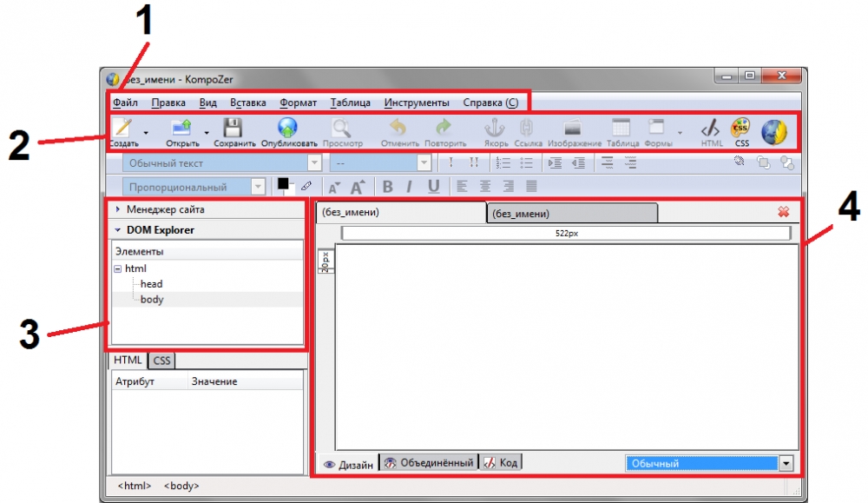Click the Сохранить floppy disk icon

pos(233,128)
